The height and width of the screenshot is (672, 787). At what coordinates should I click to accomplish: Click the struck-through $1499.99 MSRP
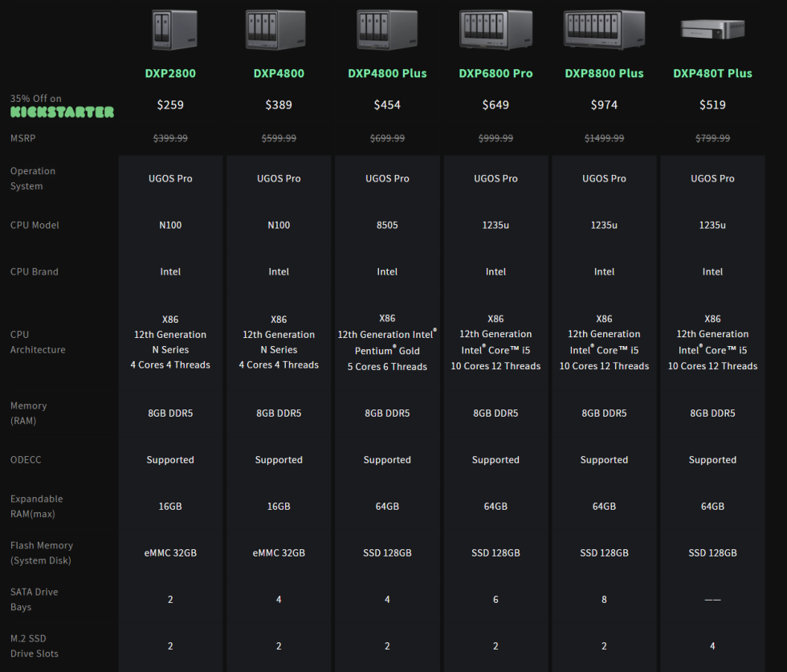point(604,139)
